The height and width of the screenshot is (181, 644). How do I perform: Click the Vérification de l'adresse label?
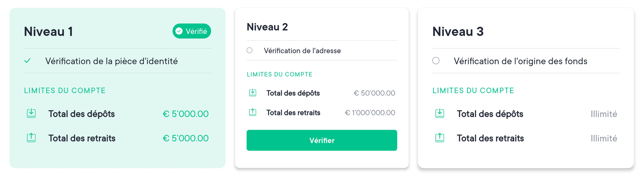(x=302, y=51)
